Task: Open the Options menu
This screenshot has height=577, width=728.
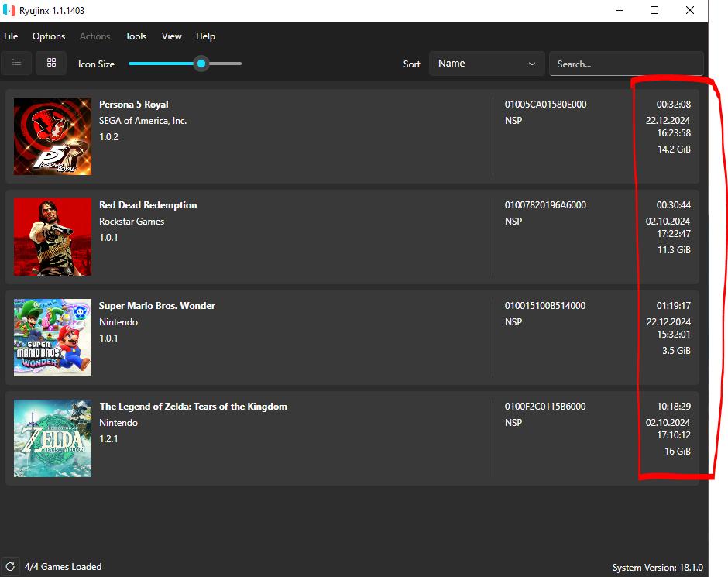Action: (49, 36)
